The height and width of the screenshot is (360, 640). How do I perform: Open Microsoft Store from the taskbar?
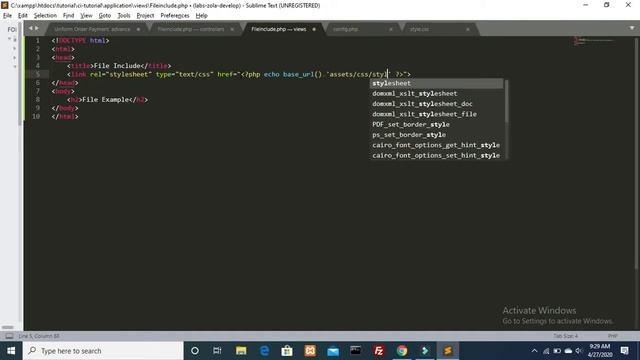click(287, 351)
